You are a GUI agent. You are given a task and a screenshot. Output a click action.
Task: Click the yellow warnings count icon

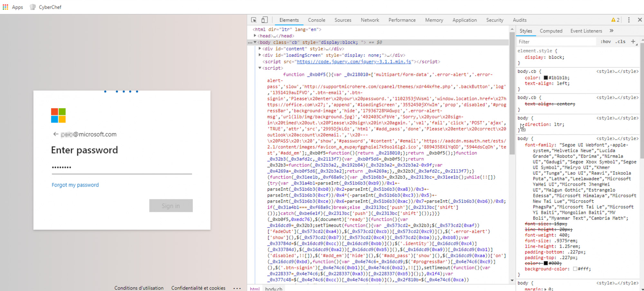click(615, 20)
